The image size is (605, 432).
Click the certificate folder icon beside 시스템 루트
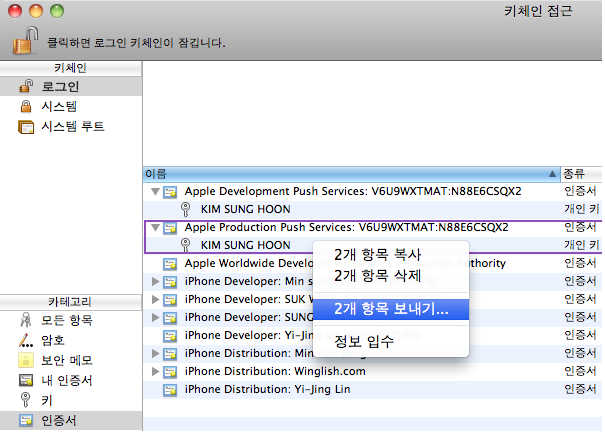click(x=26, y=127)
